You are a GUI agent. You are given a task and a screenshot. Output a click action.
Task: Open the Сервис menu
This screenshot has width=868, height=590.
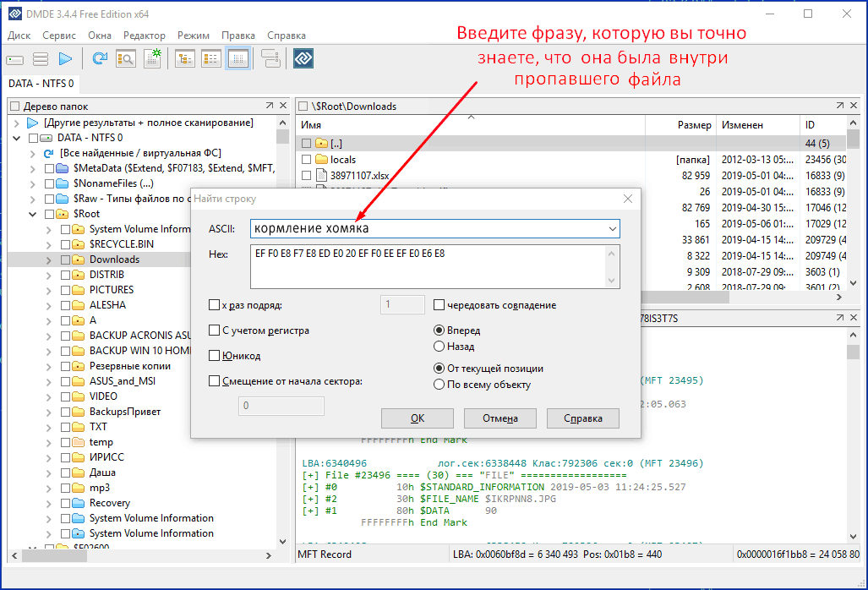pyautogui.click(x=58, y=36)
